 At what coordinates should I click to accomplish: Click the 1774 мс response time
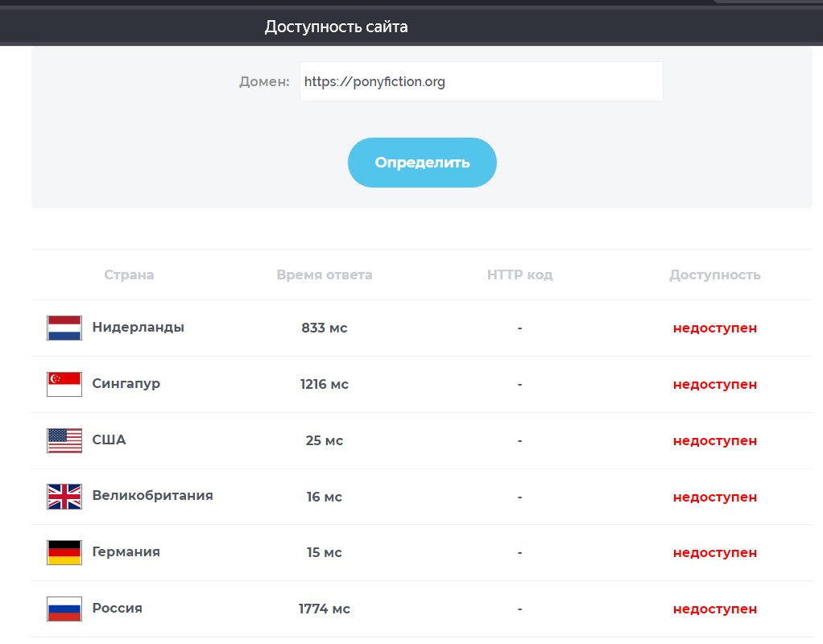pyautogui.click(x=324, y=609)
